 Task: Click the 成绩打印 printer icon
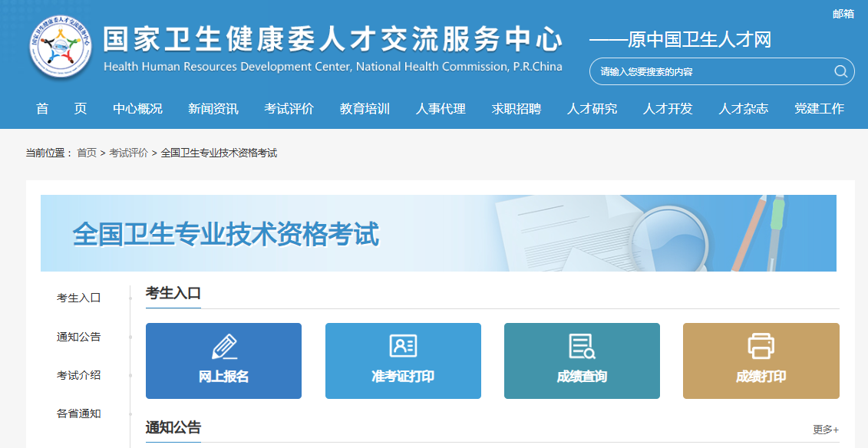(761, 345)
